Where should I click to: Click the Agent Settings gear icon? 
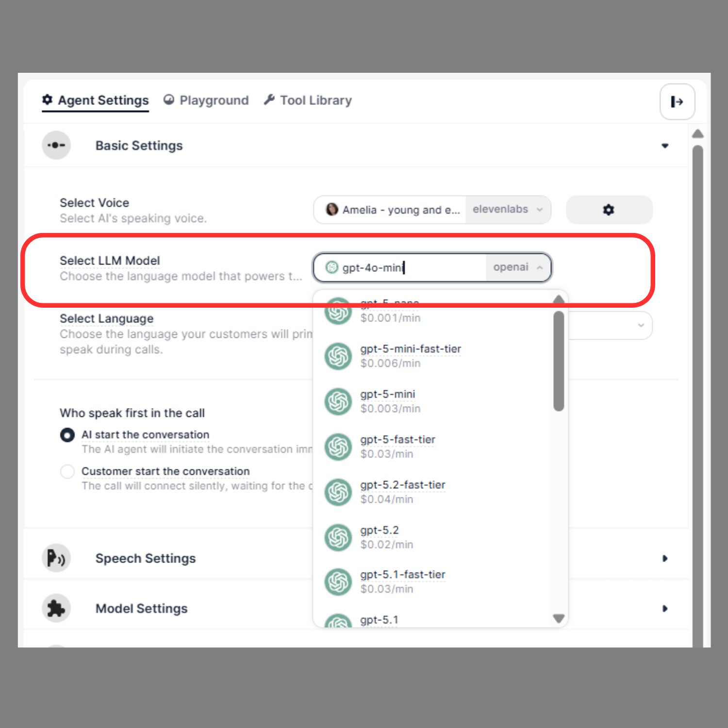[x=48, y=99]
